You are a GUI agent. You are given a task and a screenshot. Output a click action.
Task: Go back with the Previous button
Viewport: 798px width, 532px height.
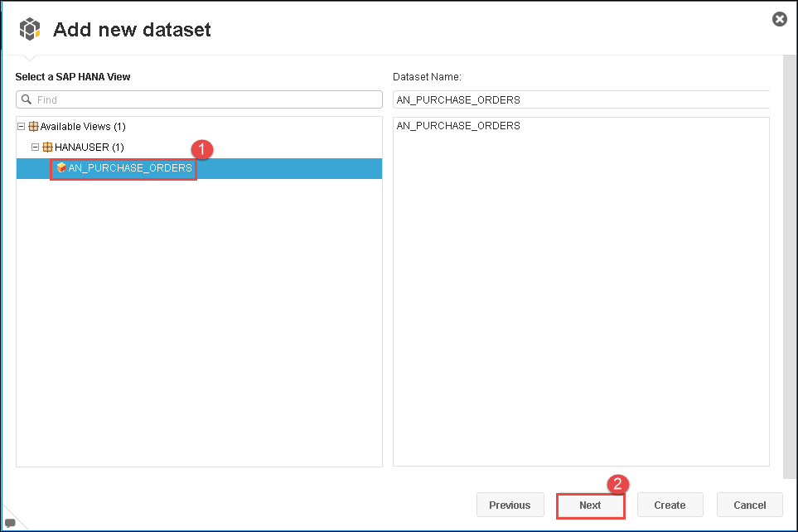(x=510, y=505)
